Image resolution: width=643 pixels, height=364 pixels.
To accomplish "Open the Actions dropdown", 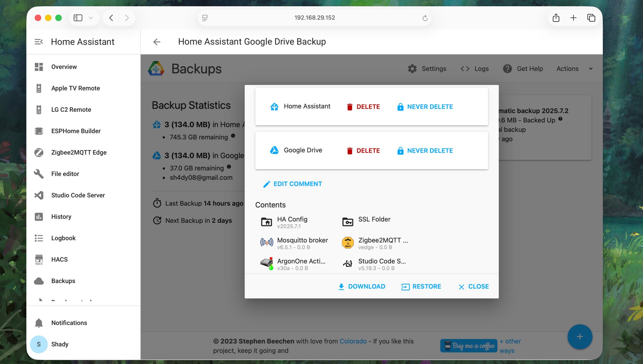I will pyautogui.click(x=575, y=69).
